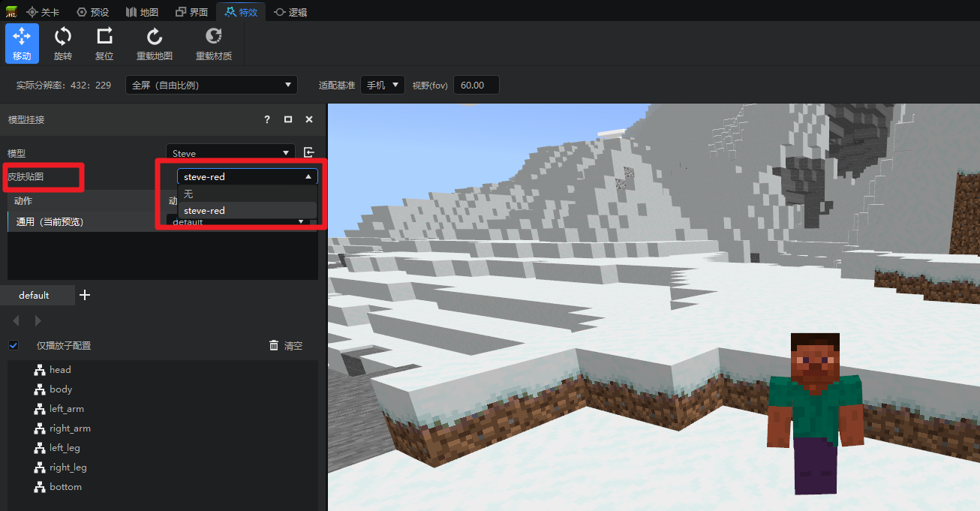This screenshot has width=980, height=511.
Task: Open the 模型 Steve dropdown
Action: 230,153
